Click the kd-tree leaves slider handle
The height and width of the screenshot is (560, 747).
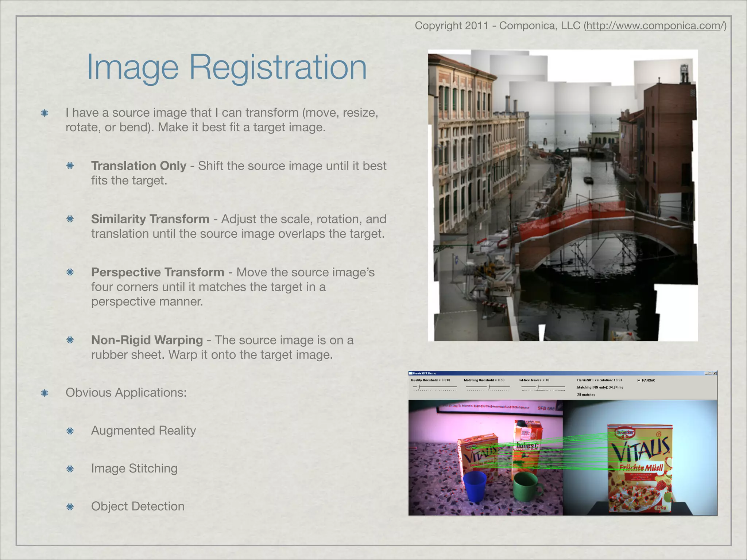click(x=537, y=387)
